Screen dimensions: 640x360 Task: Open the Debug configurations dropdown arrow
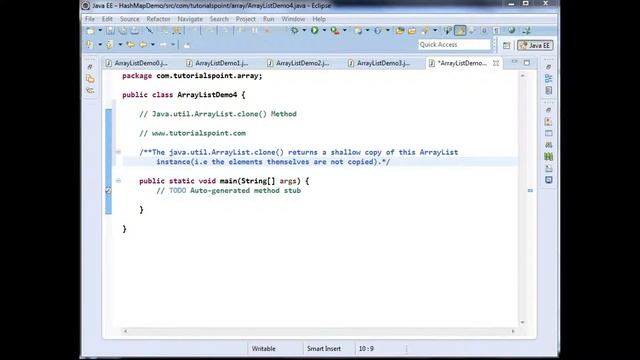coord(304,31)
